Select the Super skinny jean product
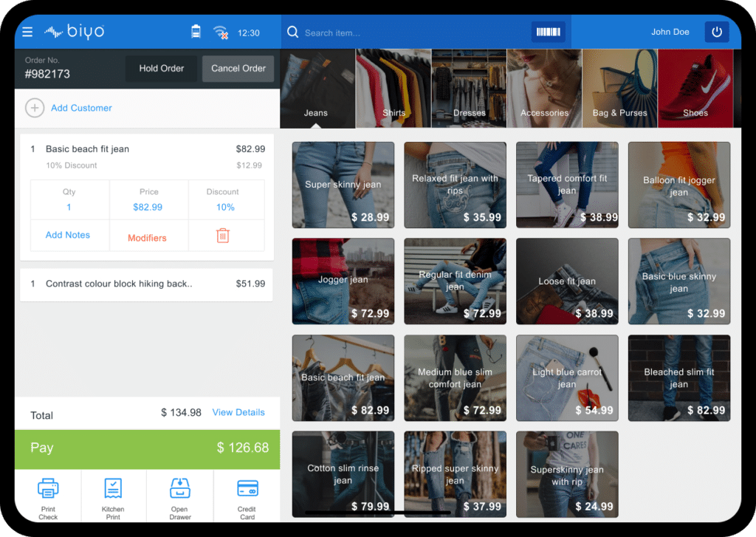Screen dimensions: 756x537 coord(343,185)
